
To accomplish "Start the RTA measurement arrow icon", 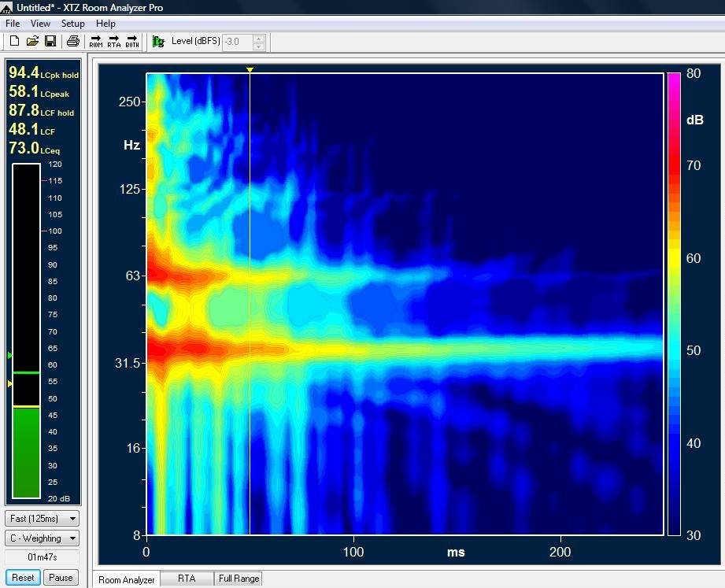I will point(113,42).
